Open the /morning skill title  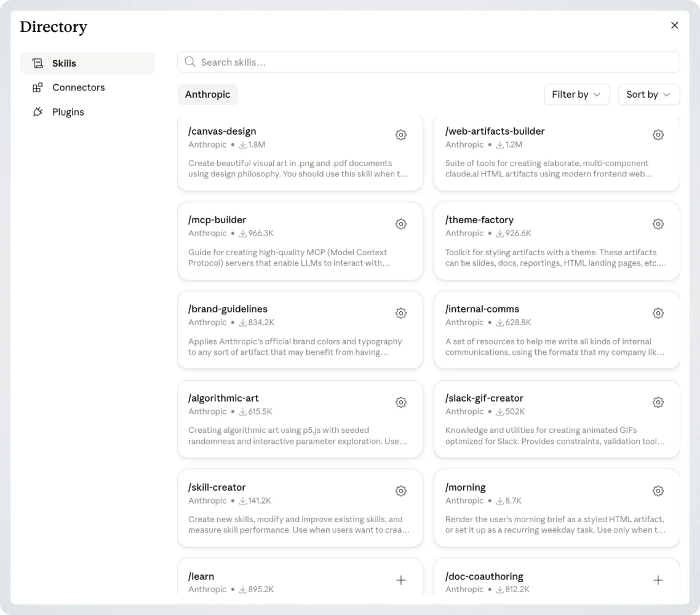466,487
